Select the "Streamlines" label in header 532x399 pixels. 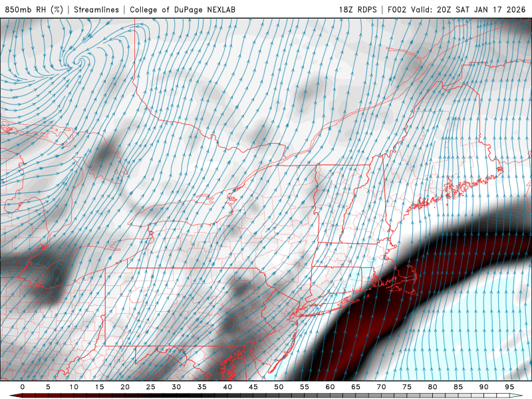click(x=96, y=9)
